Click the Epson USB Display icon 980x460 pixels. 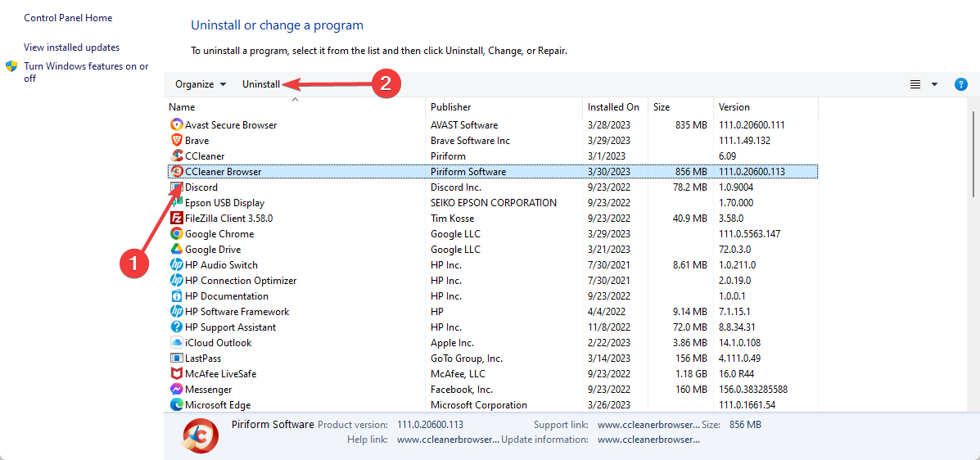[x=176, y=202]
